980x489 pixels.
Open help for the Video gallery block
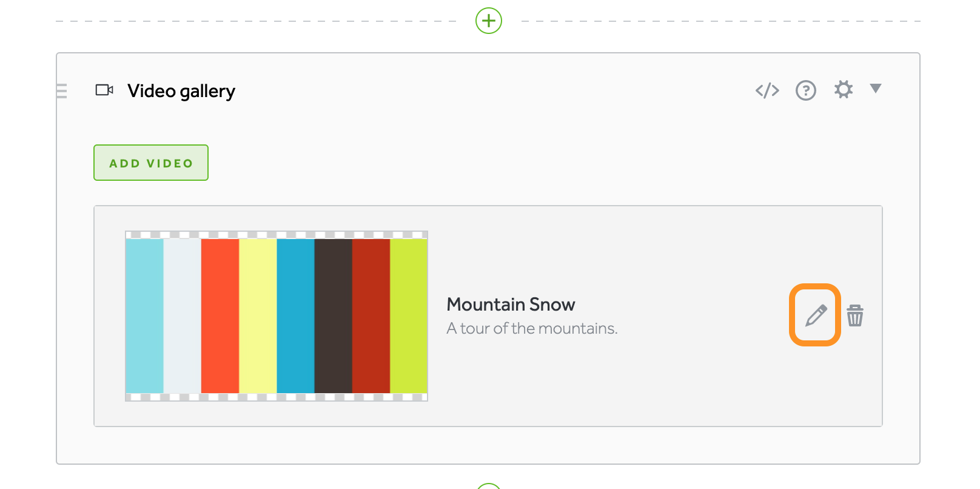(805, 90)
